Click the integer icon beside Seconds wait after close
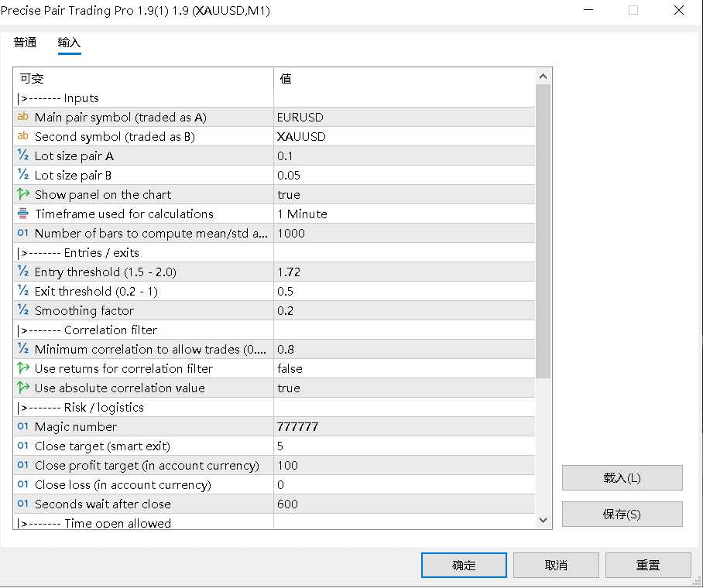Viewport: 703px width, 588px height. [x=23, y=504]
